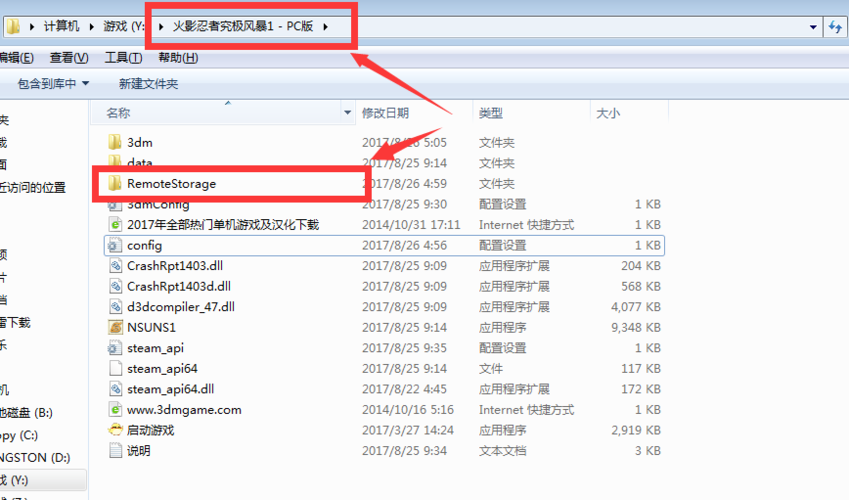Select the CrashRpt1403.dll file name
The height and width of the screenshot is (500, 849).
tap(175, 266)
